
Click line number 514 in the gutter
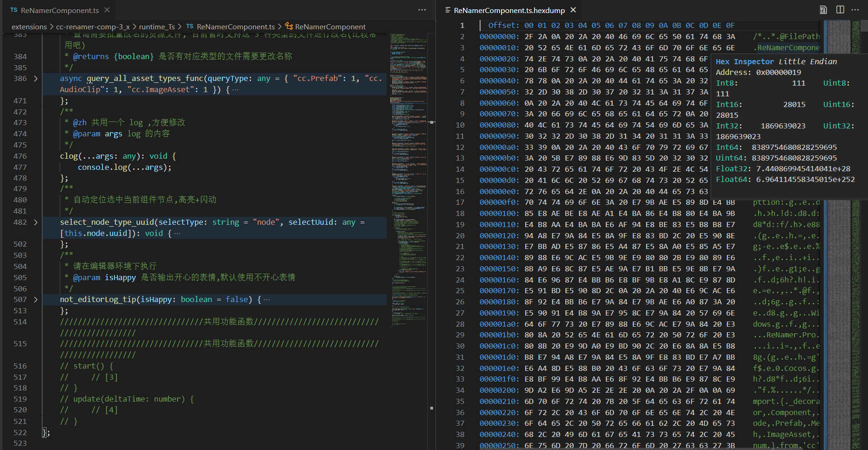click(20, 322)
